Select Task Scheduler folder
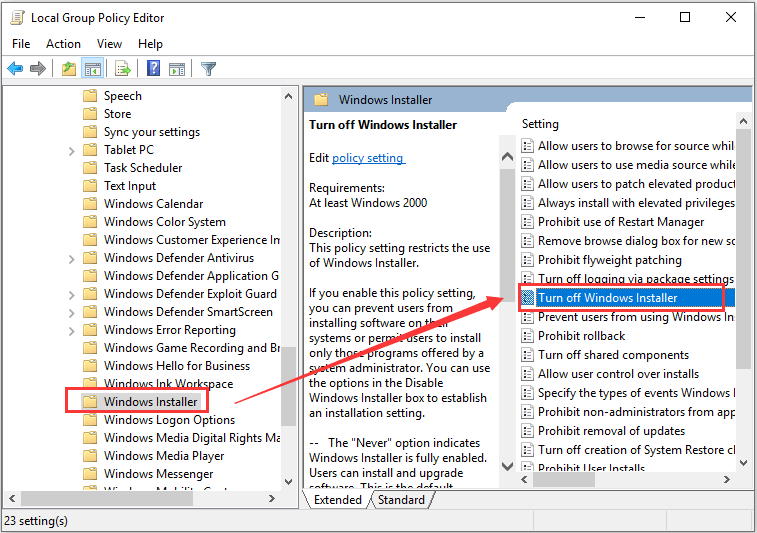This screenshot has width=757, height=533. pyautogui.click(x=143, y=168)
